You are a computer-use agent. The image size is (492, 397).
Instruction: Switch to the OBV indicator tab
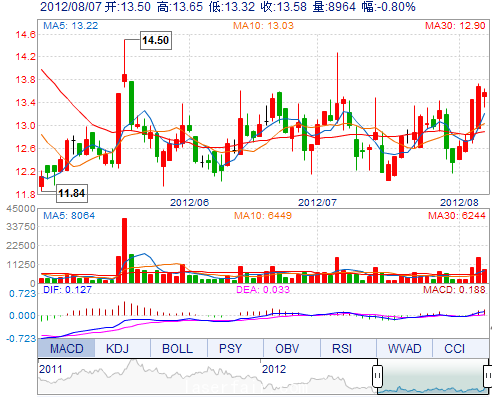pos(287,348)
